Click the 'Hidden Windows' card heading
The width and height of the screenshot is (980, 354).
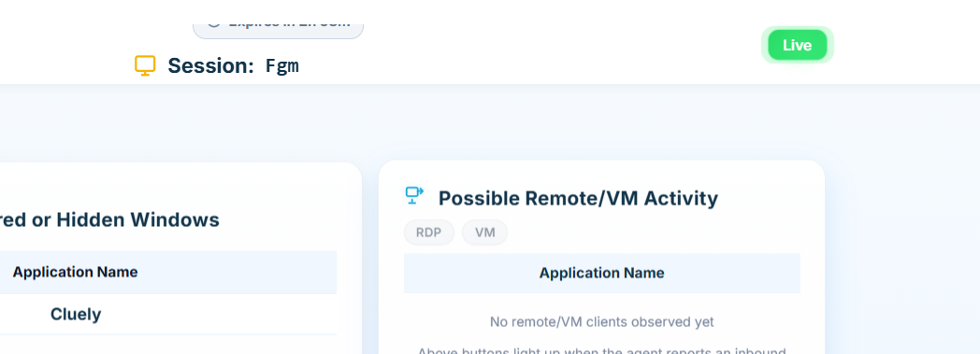[x=110, y=219]
